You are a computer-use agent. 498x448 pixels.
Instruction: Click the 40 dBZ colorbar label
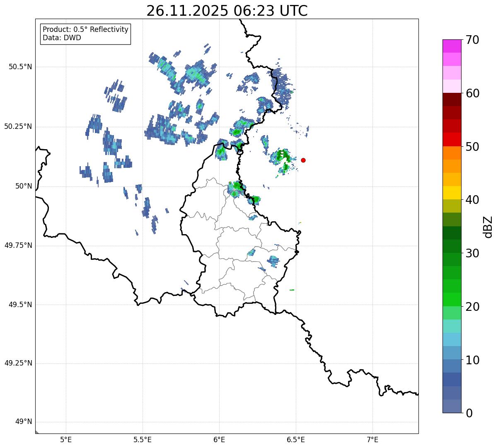pos(472,200)
